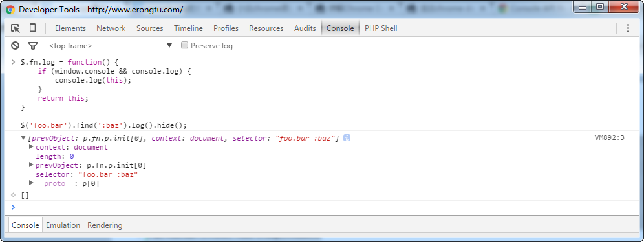Open the Sources tab

[149, 28]
